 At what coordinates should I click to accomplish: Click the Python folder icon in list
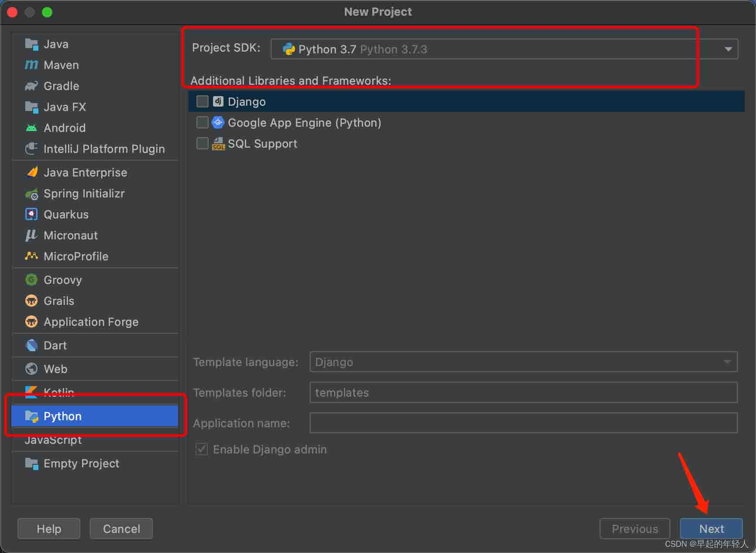pos(31,416)
